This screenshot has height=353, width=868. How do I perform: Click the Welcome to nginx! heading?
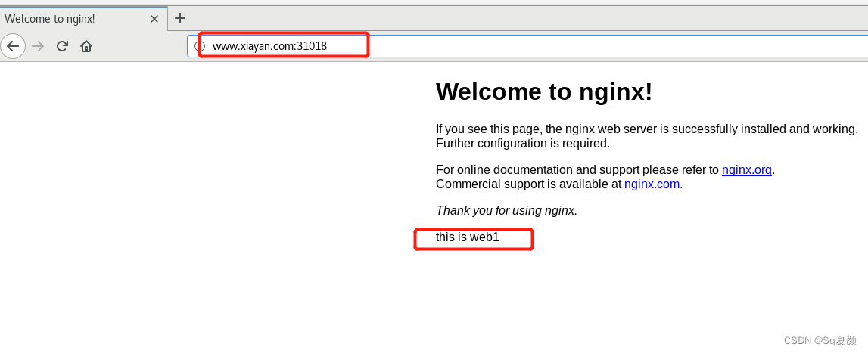544,92
